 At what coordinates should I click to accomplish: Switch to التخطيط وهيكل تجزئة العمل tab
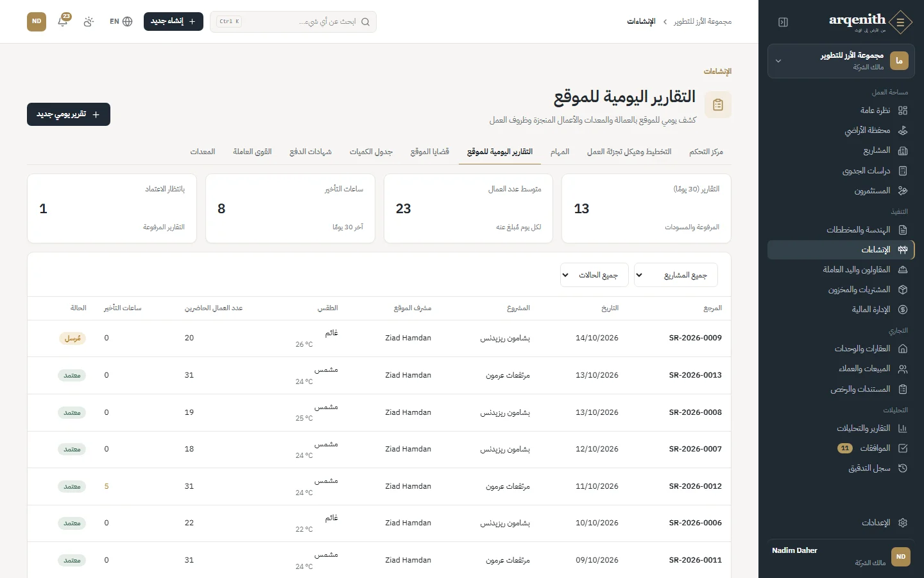(x=629, y=152)
